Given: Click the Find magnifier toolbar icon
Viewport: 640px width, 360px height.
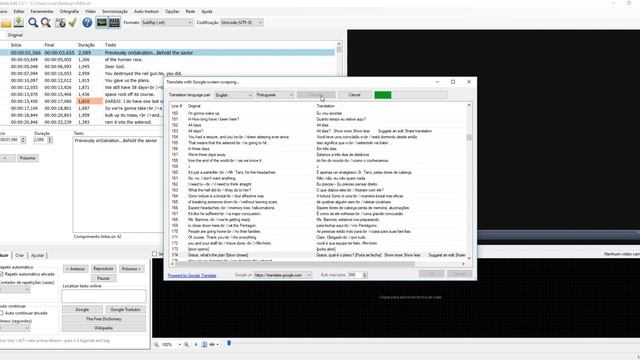Looking at the screenshot, I should [x=33, y=22].
